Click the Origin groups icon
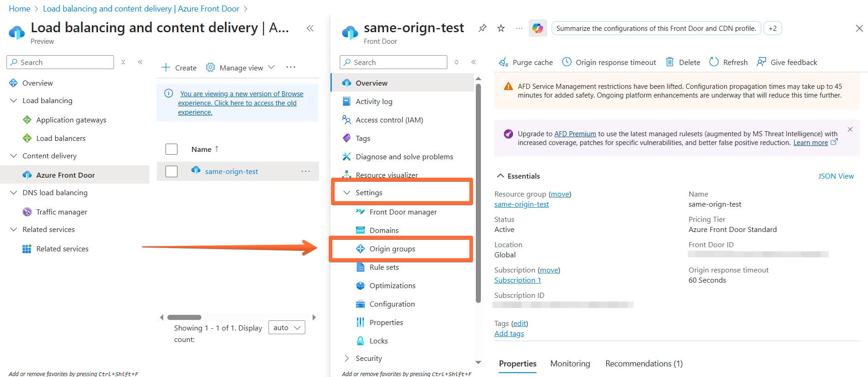The image size is (868, 377). (360, 249)
